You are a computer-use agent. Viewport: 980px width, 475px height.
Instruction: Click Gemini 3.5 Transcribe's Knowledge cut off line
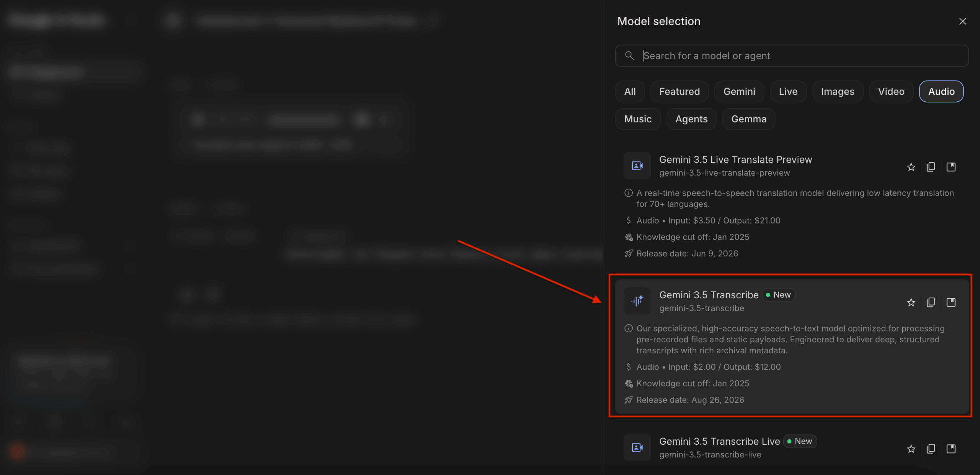693,384
